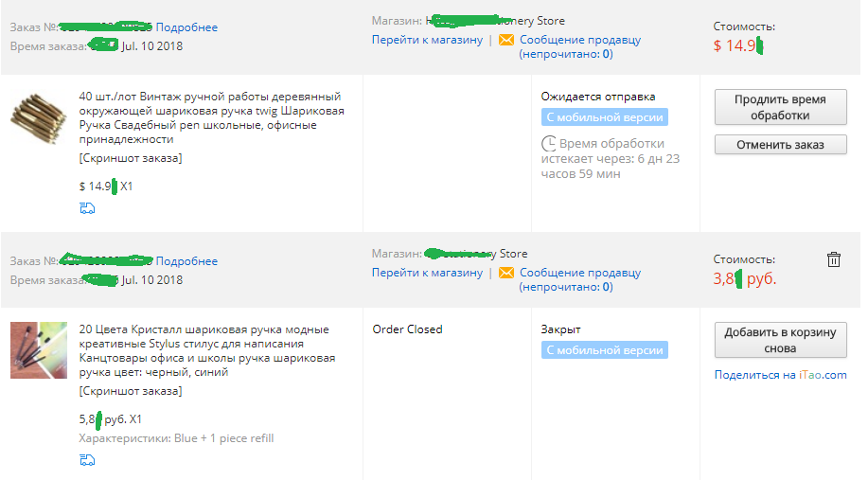Open second Сообщение продавцу link
Screen dimensions: 868x480
(x=580, y=273)
